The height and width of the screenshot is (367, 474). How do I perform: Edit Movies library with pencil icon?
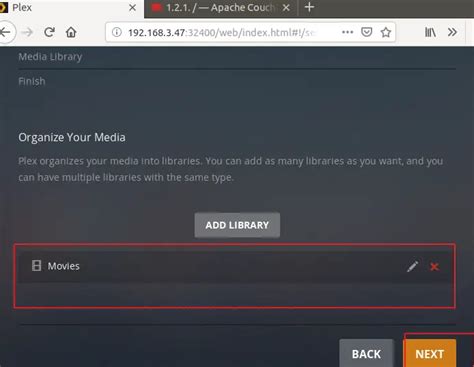412,266
